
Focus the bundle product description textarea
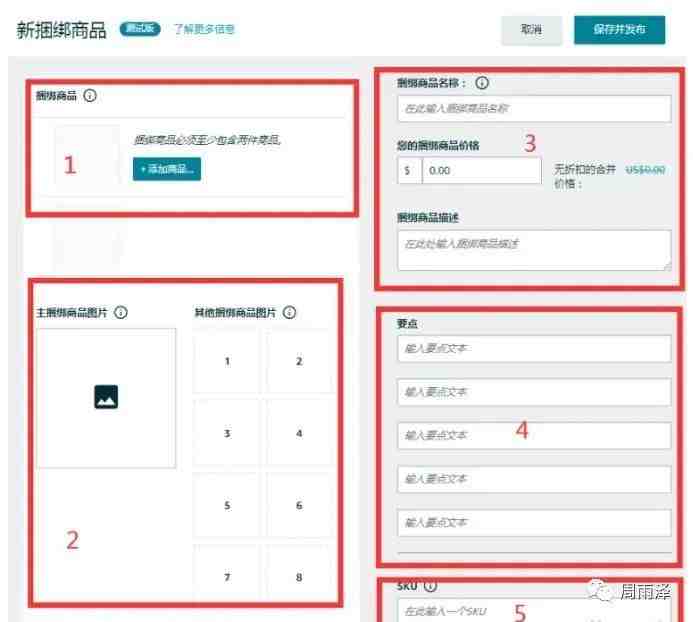(x=534, y=250)
